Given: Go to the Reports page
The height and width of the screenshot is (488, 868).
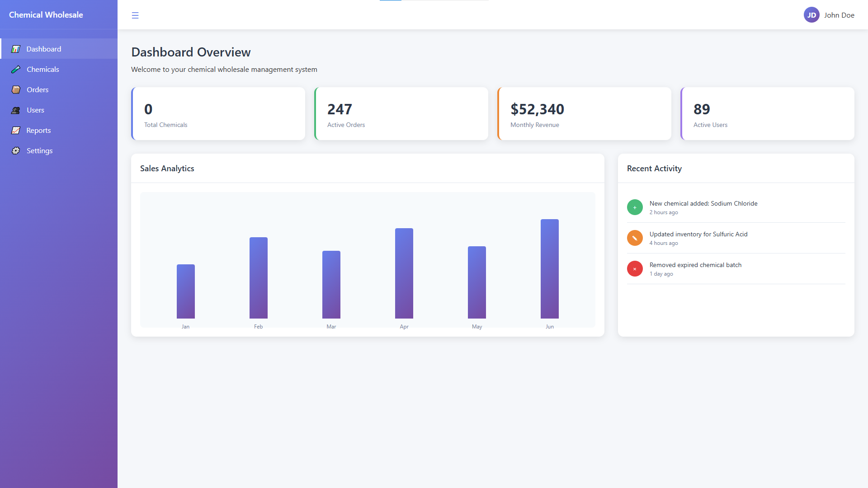Looking at the screenshot, I should [x=38, y=130].
